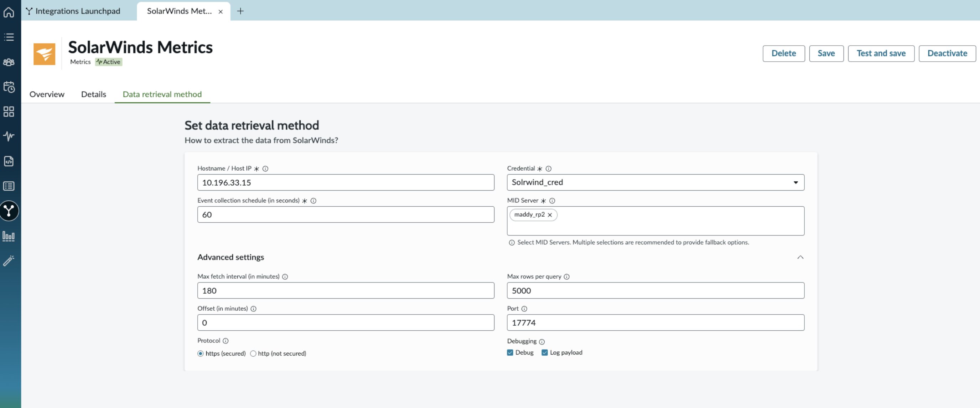
Task: Select Data retrieval method tab
Action: 162,94
